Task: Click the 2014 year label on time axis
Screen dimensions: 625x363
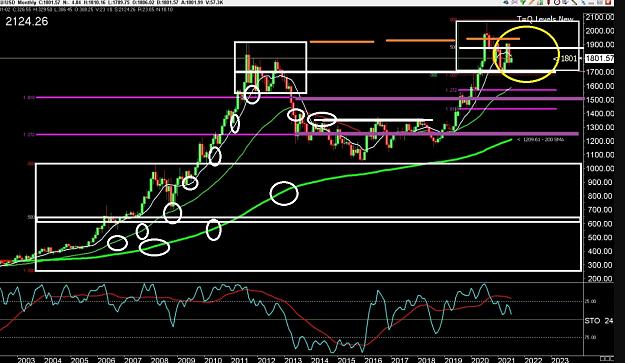Action: (320, 360)
